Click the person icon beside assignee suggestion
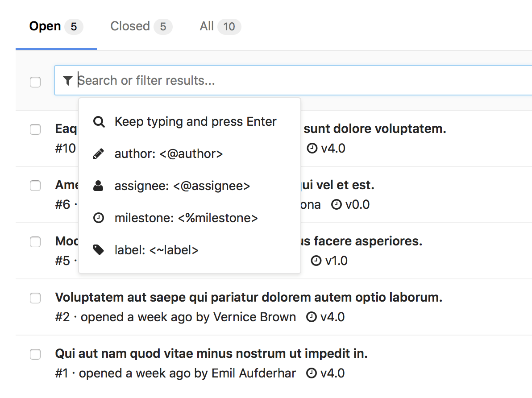532x398 pixels. [99, 186]
